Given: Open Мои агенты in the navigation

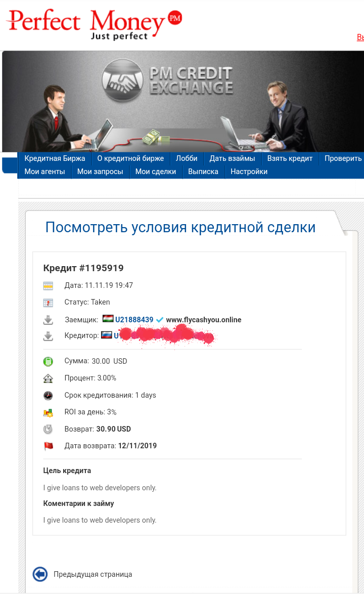Looking at the screenshot, I should [44, 172].
